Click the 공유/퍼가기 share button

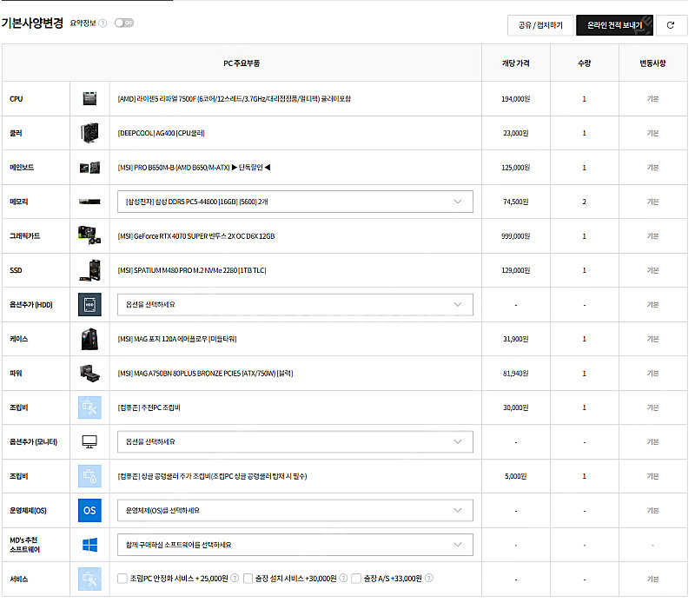540,25
